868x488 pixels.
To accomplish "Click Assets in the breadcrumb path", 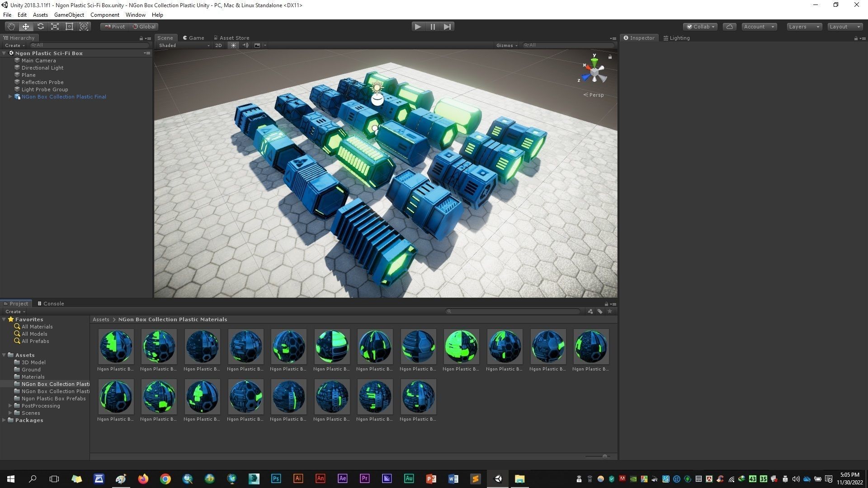I will [101, 319].
